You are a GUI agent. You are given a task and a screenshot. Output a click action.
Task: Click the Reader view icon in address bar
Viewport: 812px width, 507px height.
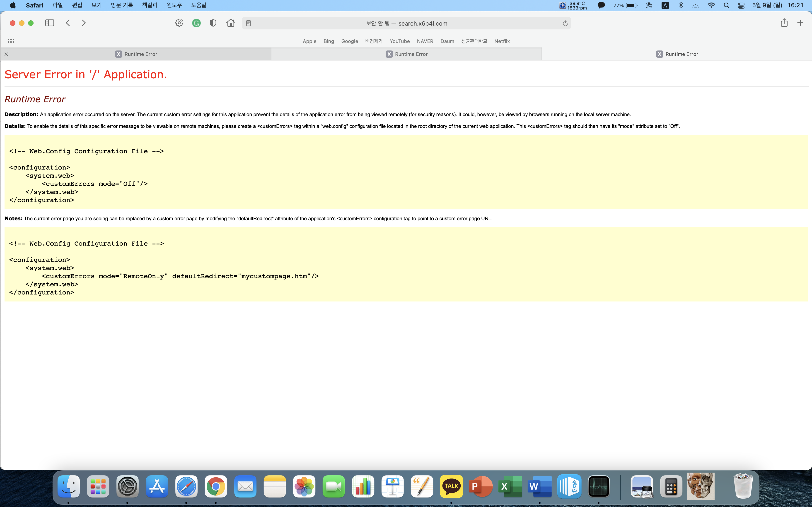pos(248,23)
